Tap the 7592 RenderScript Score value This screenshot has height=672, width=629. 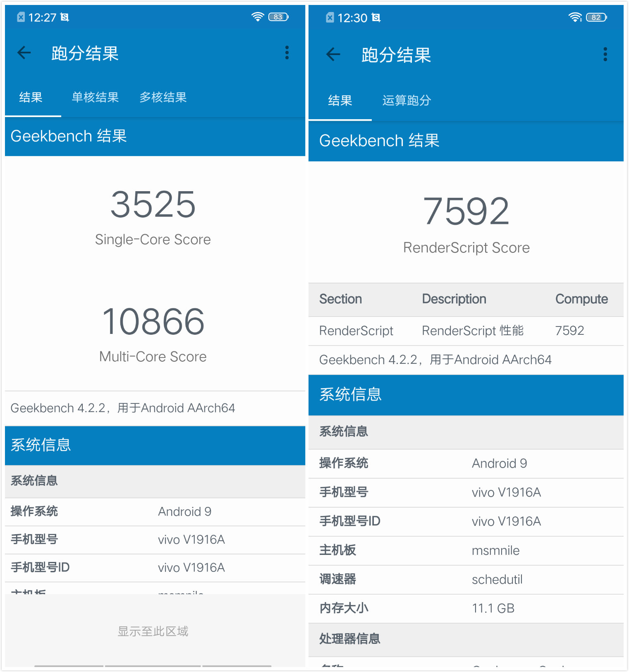[x=466, y=211]
